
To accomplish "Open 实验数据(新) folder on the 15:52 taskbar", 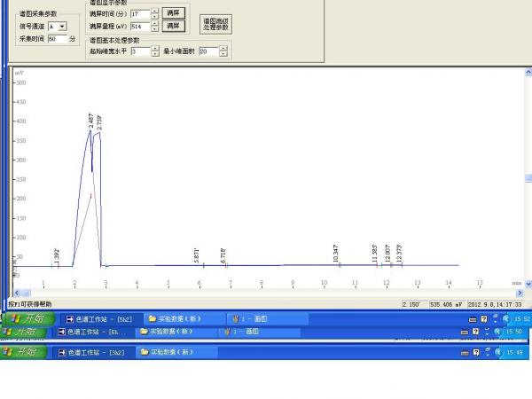I will (184, 319).
